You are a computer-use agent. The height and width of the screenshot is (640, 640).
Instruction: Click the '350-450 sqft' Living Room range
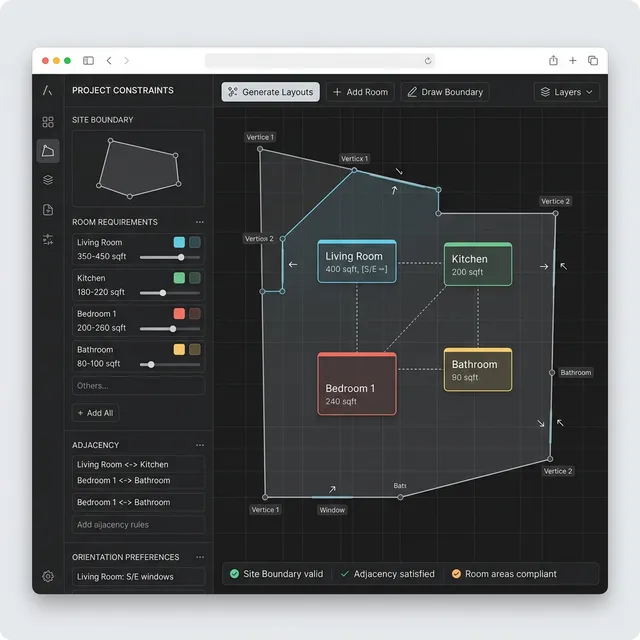(102, 256)
